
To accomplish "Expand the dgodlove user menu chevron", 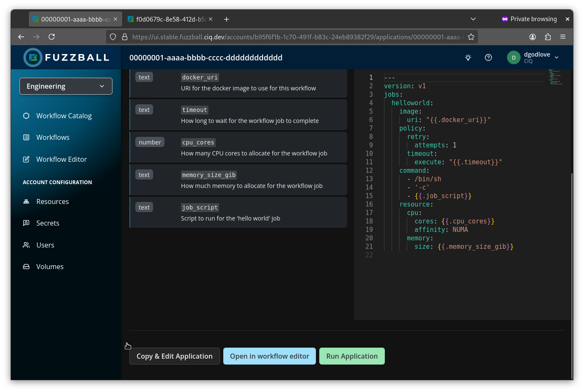I will point(557,57).
